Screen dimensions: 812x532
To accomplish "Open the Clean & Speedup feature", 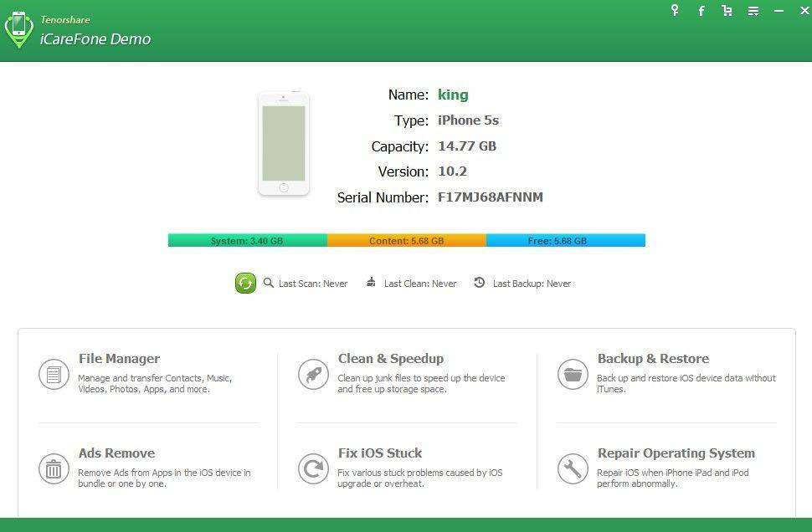I will 390,359.
